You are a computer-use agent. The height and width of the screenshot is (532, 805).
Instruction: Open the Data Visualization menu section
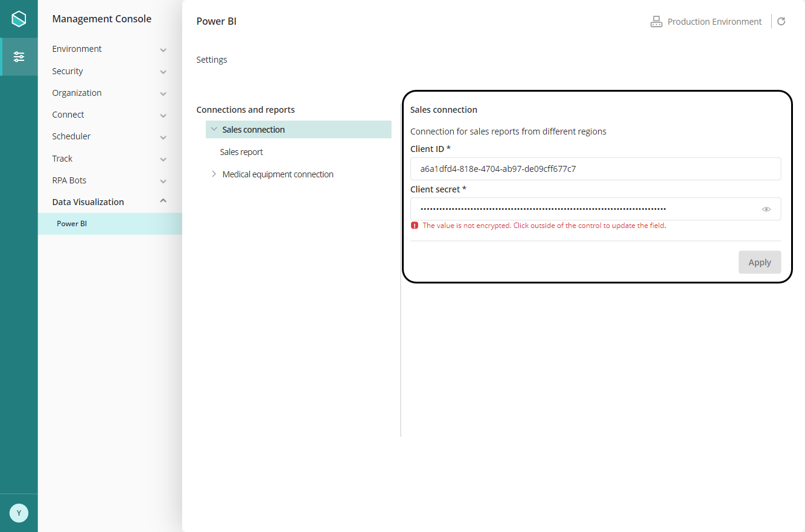coord(110,202)
